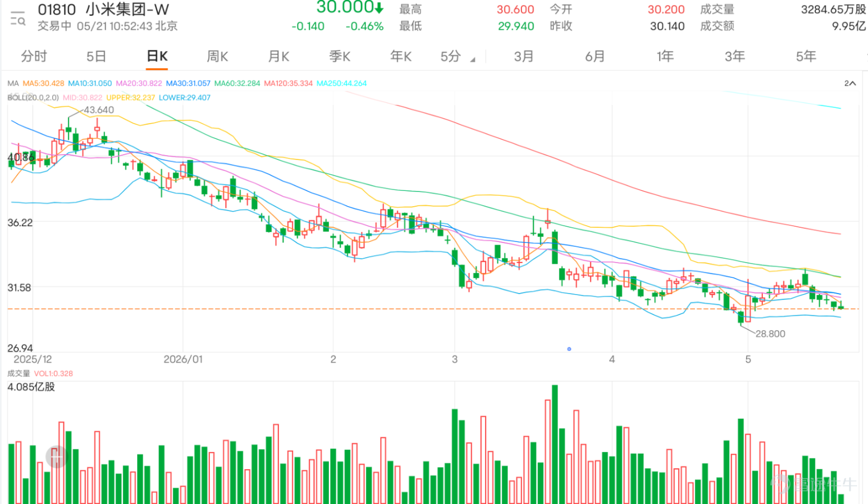
Task: Click the 成交量 VOL1:0.328 indicator label
Action: click(40, 373)
